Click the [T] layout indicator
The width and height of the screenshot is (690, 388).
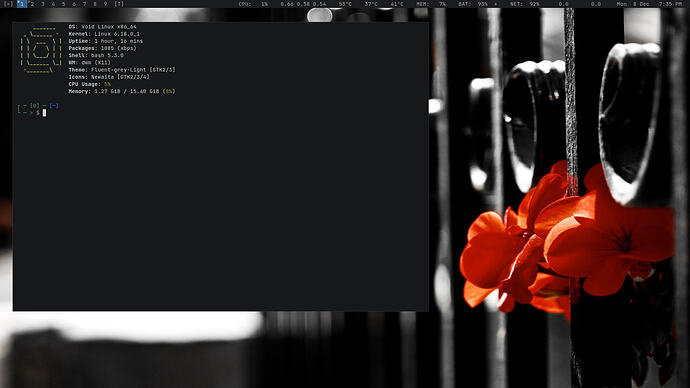point(119,4)
